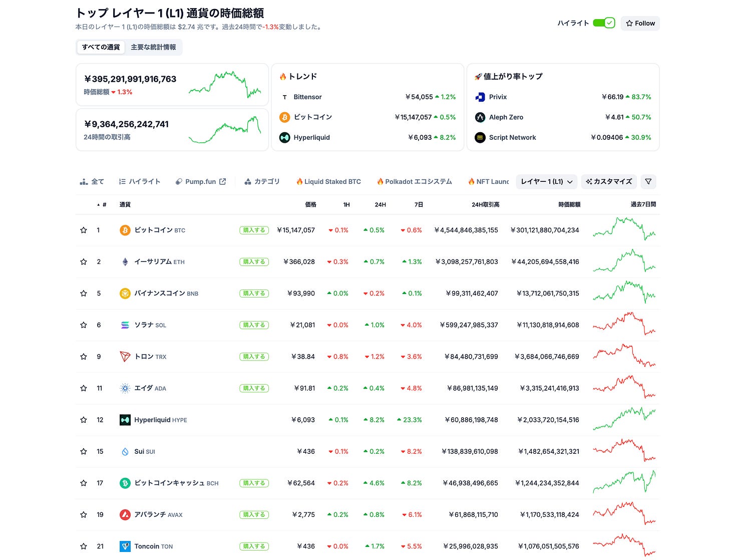
Task: Click the Bitcoin Cash logo icon
Action: (x=125, y=483)
